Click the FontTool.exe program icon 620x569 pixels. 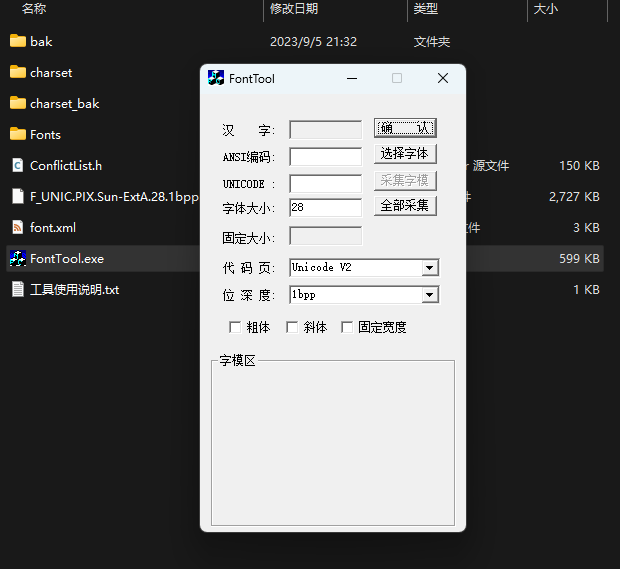[x=17, y=258]
